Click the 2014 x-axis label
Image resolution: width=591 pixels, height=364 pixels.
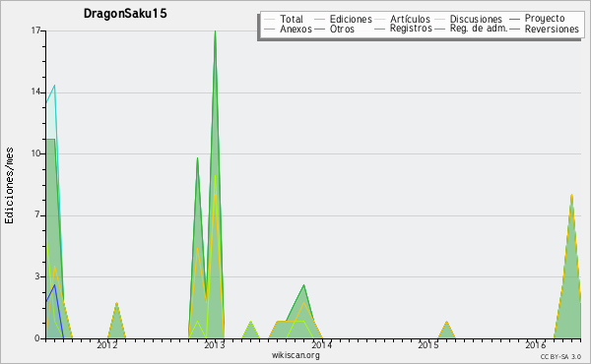[321, 344]
